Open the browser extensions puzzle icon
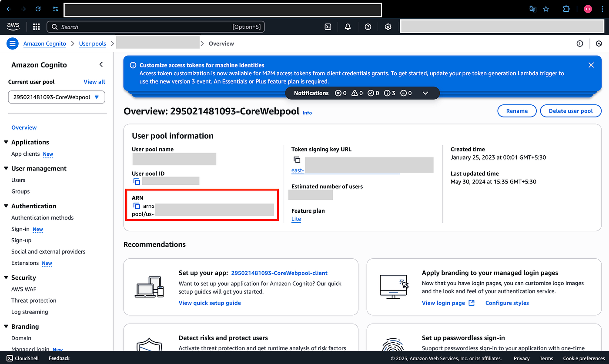The image size is (609, 364). click(566, 9)
